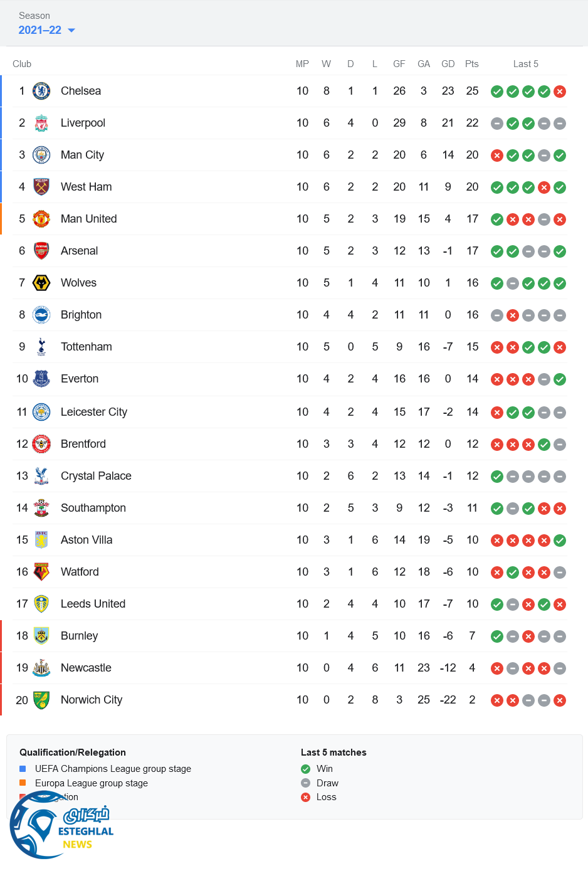Click the GD column header
This screenshot has height=876, width=588.
coord(448,64)
